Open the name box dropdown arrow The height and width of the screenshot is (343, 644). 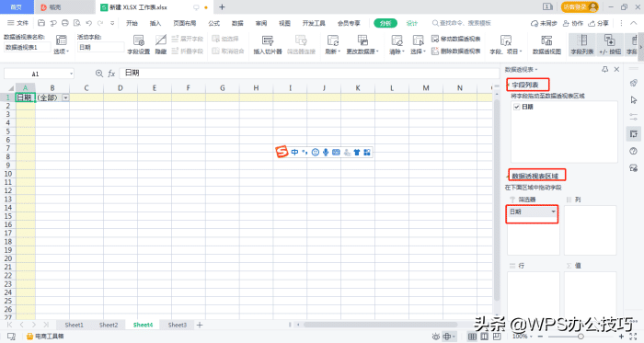click(71, 74)
